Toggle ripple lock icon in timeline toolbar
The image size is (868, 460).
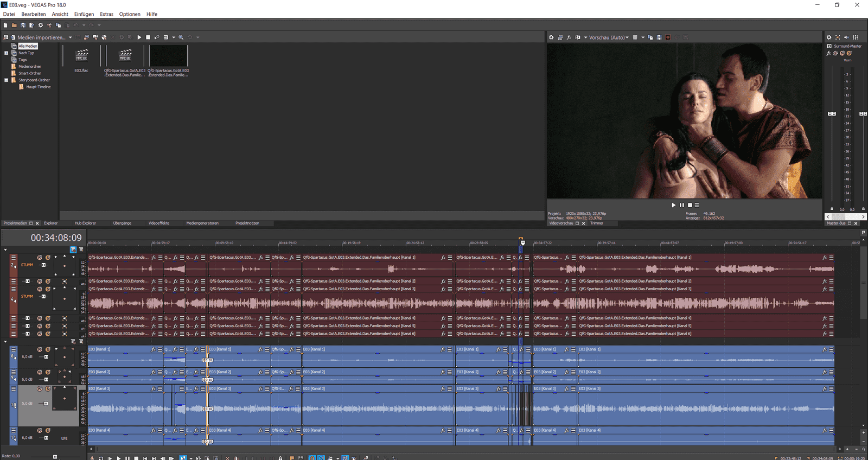pyautogui.click(x=280, y=458)
